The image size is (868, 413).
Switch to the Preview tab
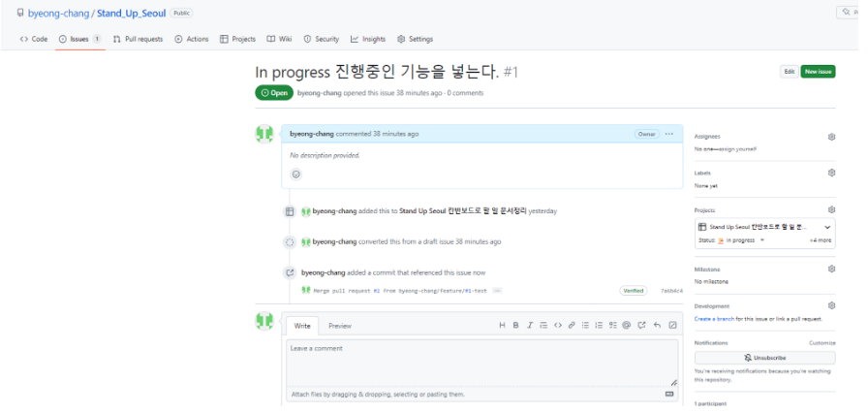(340, 326)
